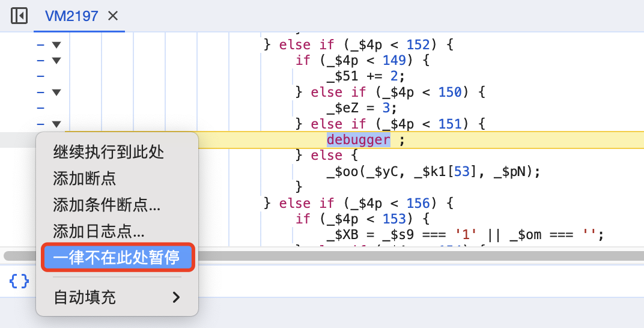Click the 自动填充 submenu chevron arrow
The height and width of the screenshot is (328, 644).
pyautogui.click(x=176, y=297)
